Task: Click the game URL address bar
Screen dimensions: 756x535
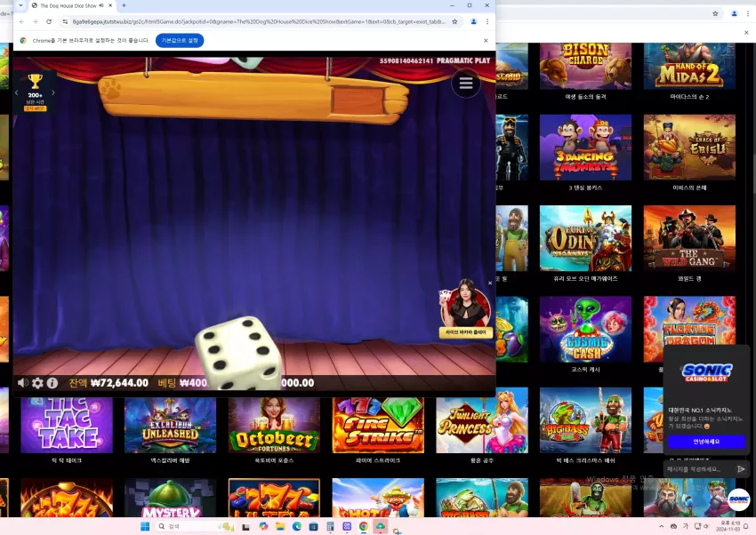Action: pyautogui.click(x=259, y=21)
